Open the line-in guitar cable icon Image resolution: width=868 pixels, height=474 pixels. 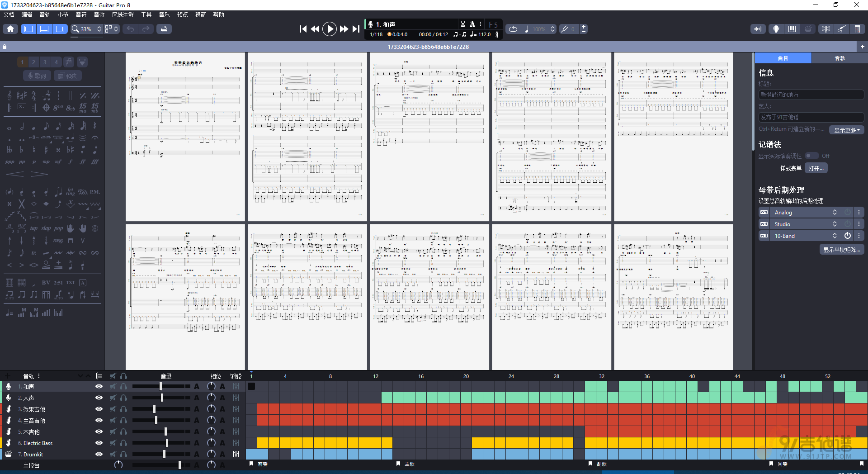(841, 29)
